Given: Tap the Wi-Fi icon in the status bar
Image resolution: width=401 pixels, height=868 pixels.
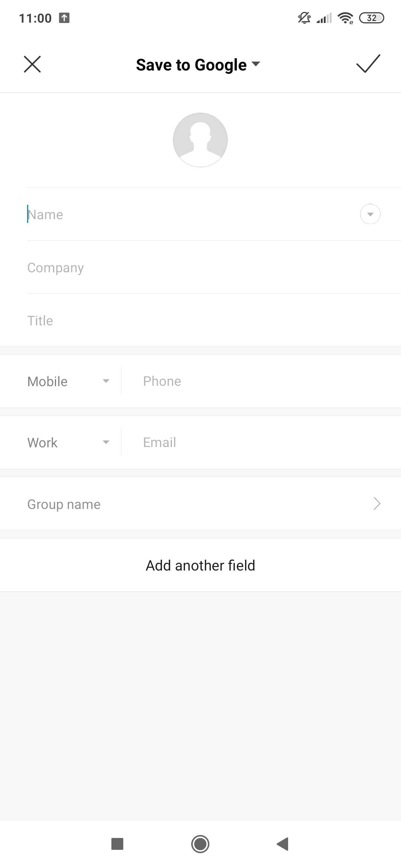Looking at the screenshot, I should [345, 18].
